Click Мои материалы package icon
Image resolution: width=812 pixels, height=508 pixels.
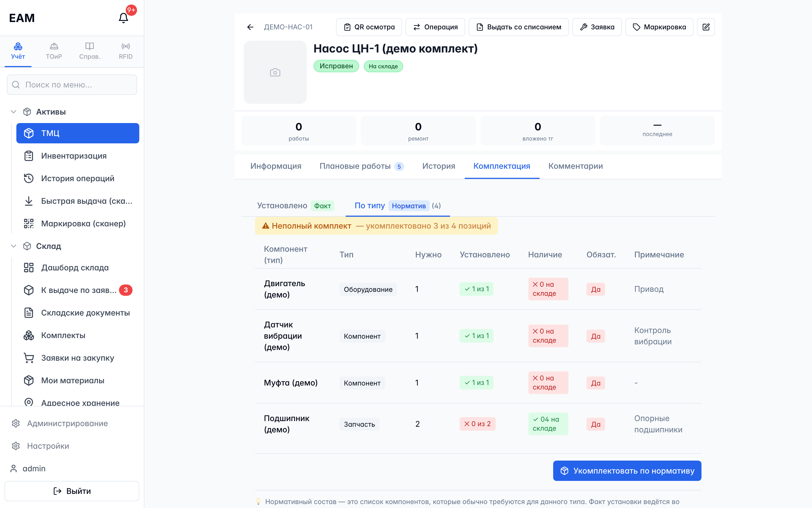pyautogui.click(x=29, y=380)
